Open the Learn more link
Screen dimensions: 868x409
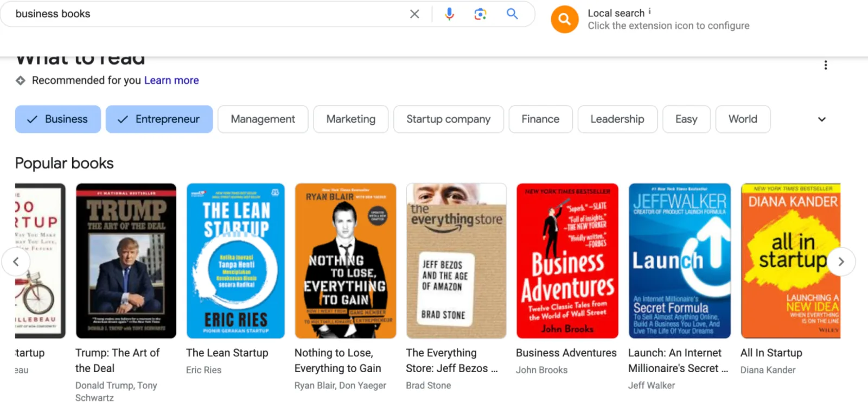[x=171, y=81]
